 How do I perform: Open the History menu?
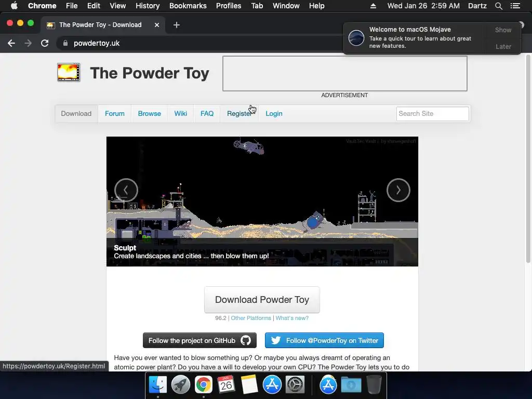[x=148, y=6]
